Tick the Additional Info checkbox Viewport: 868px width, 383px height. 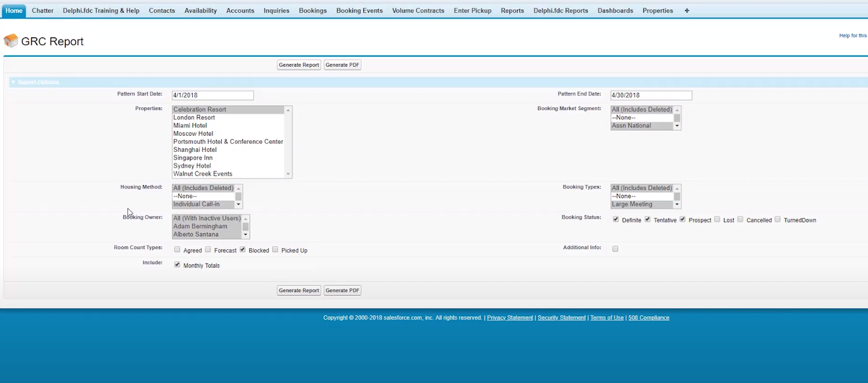[615, 249]
